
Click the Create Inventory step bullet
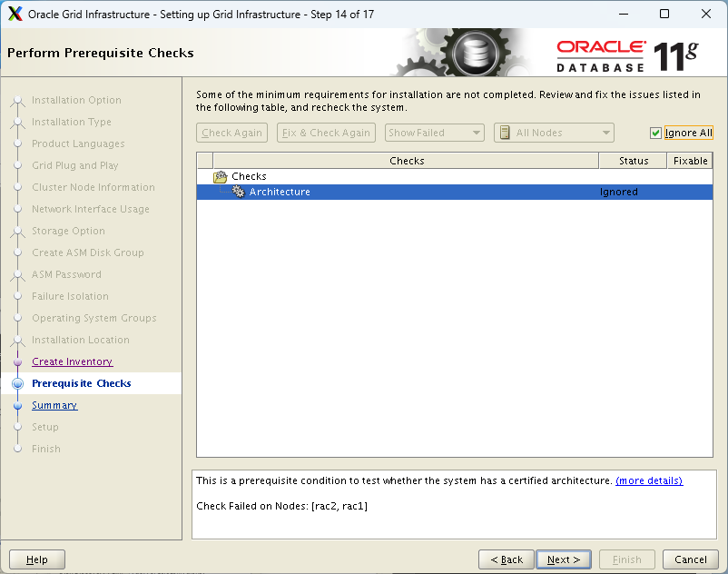pos(17,361)
